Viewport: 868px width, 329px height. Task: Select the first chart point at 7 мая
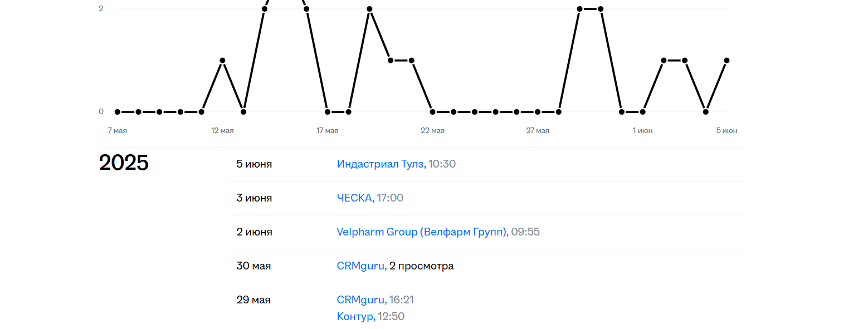click(x=118, y=112)
